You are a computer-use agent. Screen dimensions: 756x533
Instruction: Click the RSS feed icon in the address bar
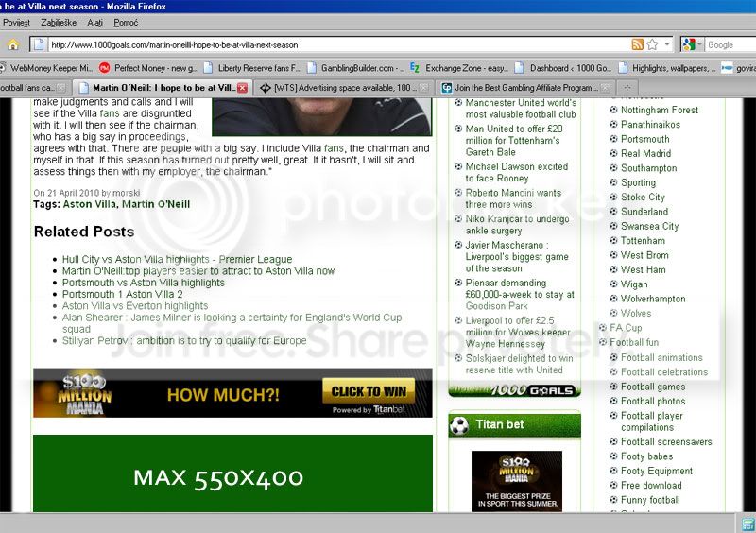pyautogui.click(x=637, y=44)
